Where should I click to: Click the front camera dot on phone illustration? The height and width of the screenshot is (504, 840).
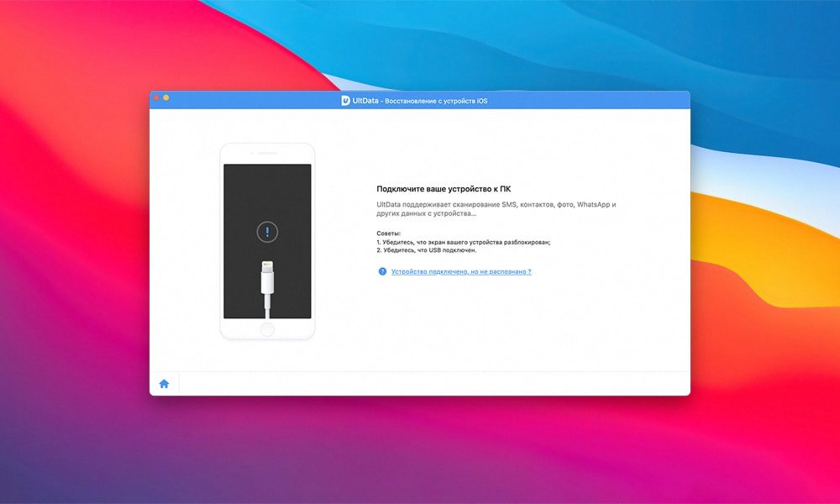[x=250, y=154]
